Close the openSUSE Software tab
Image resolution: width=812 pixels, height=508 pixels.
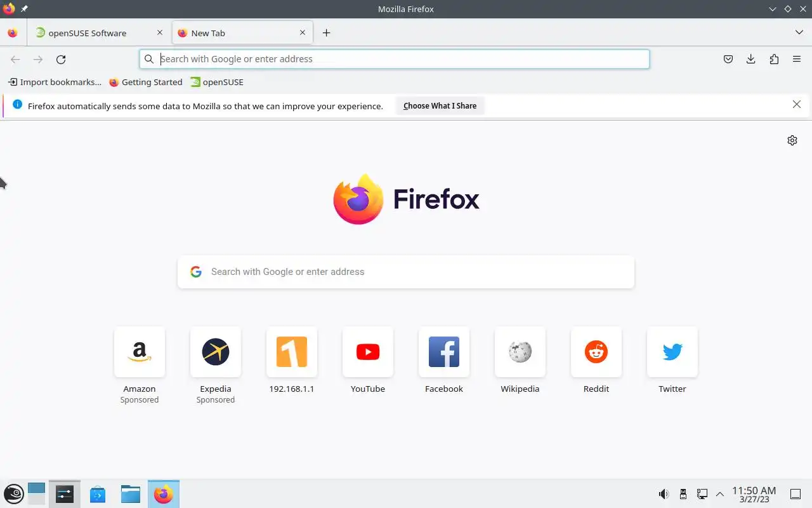click(x=160, y=33)
